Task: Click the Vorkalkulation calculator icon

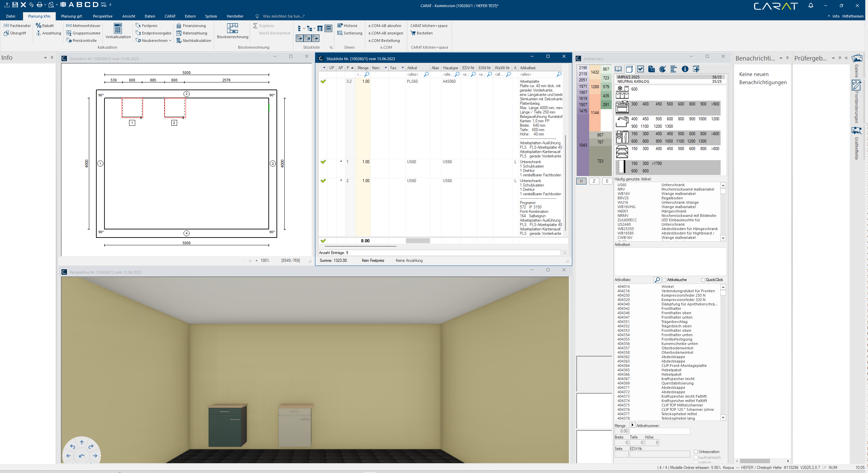Action: coord(118,29)
